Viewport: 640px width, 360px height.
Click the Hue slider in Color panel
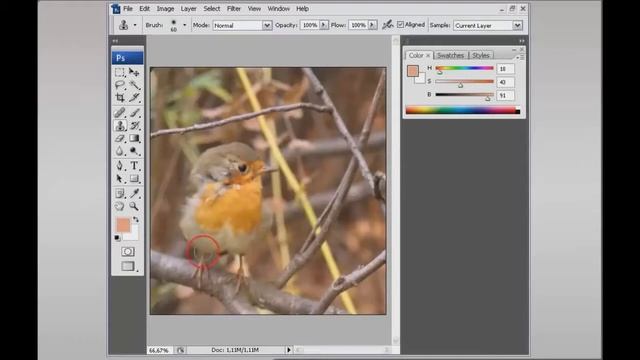click(x=464, y=68)
